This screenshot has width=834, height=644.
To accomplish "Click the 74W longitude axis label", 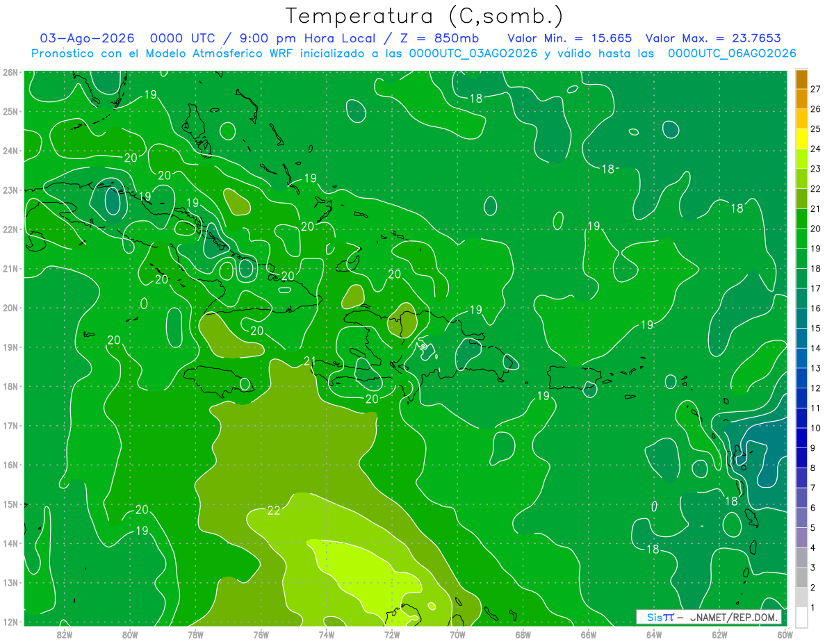I will tap(327, 634).
